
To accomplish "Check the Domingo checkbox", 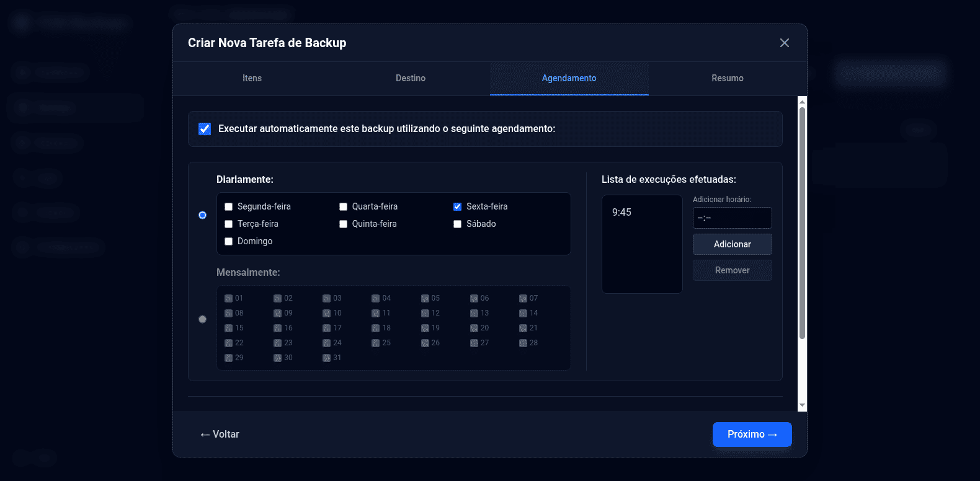I will (x=229, y=242).
